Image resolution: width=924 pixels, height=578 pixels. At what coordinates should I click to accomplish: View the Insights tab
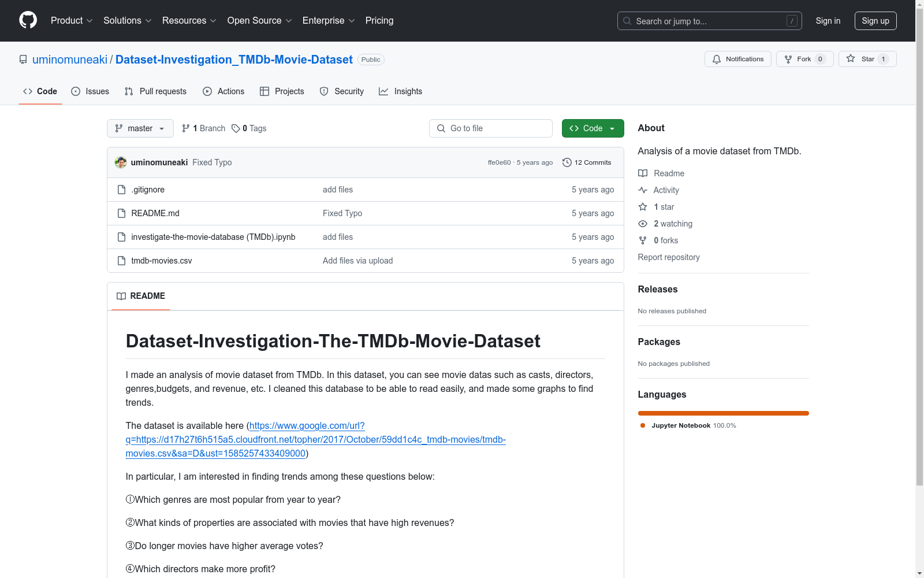(x=401, y=91)
